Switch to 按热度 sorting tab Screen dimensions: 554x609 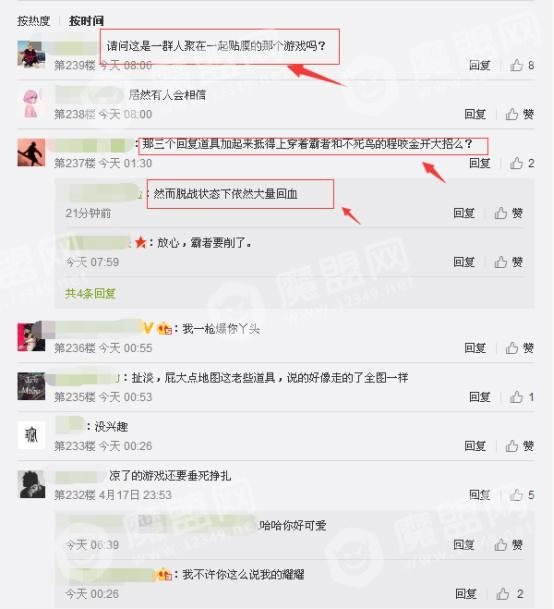click(33, 21)
